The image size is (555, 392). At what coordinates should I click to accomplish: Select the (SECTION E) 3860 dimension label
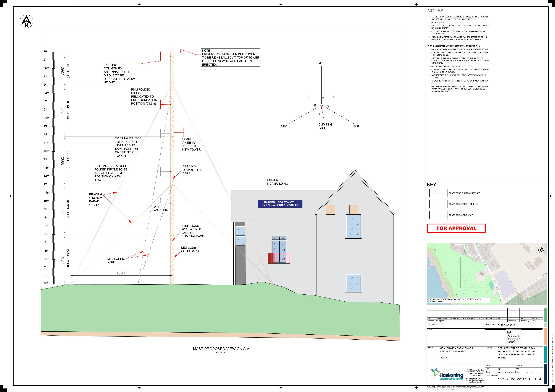pos(65,69)
